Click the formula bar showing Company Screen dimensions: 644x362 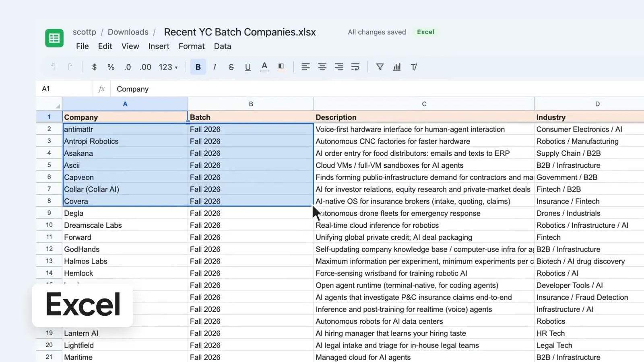[x=378, y=89]
